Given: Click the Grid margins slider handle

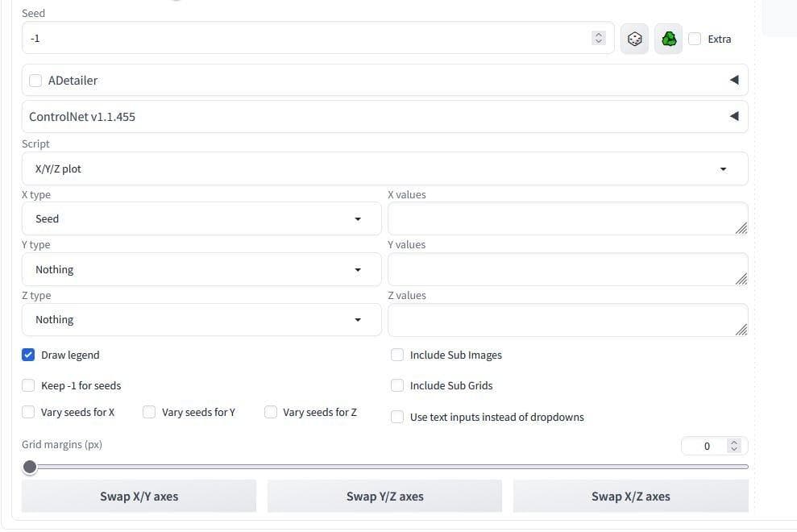Looking at the screenshot, I should (x=30, y=467).
